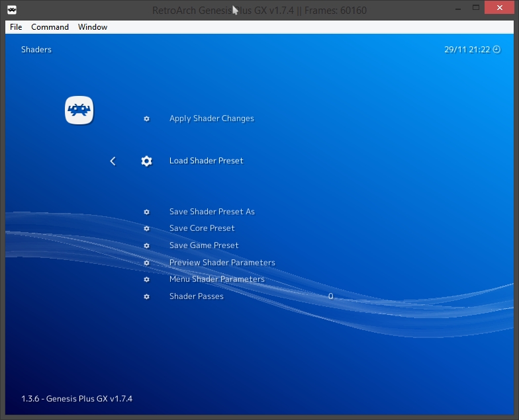Click the gear icon beside Save Game Preset

tap(147, 246)
